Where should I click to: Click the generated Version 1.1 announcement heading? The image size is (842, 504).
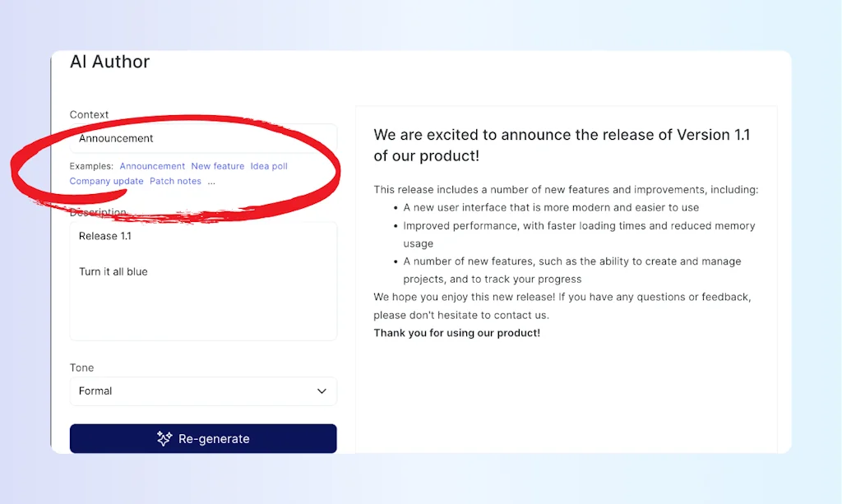(x=562, y=145)
